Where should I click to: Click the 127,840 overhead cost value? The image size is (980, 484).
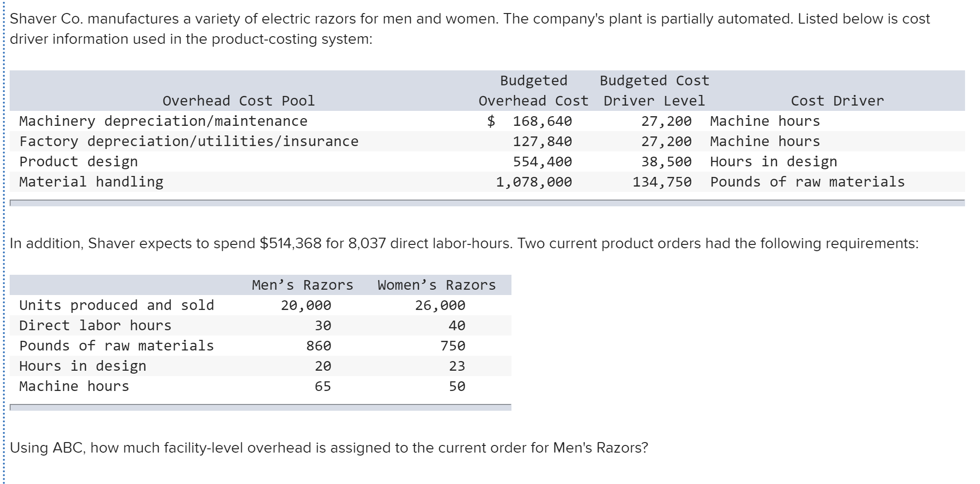[542, 141]
